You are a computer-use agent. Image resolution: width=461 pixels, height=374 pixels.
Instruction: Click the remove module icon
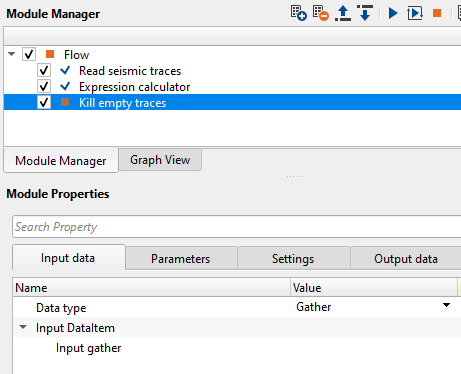(321, 13)
